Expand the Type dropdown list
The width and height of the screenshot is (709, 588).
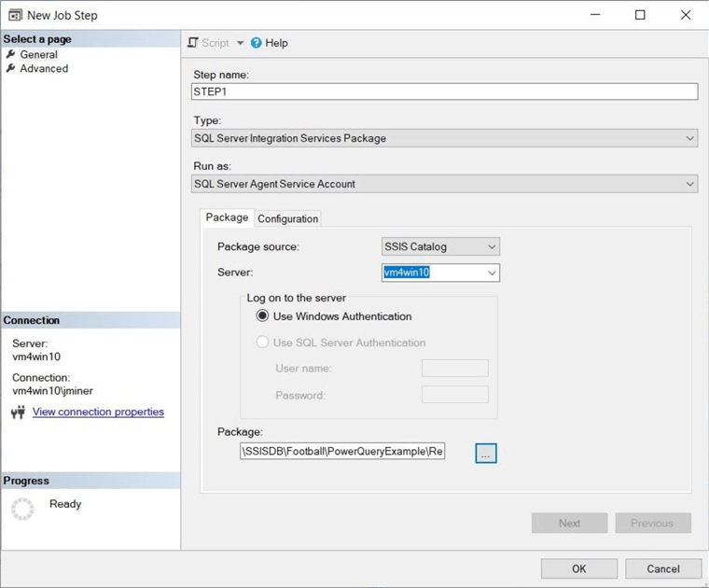(690, 138)
